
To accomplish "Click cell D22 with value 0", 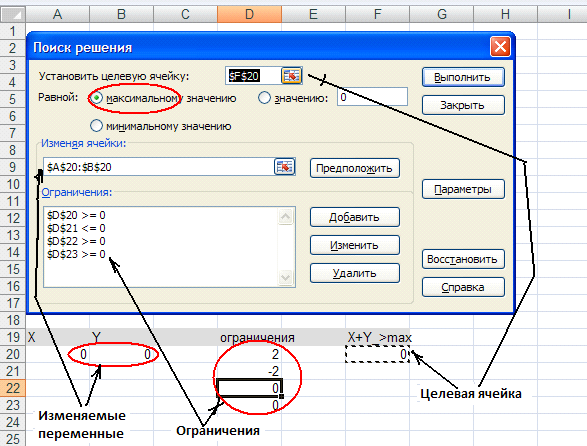I will point(249,388).
